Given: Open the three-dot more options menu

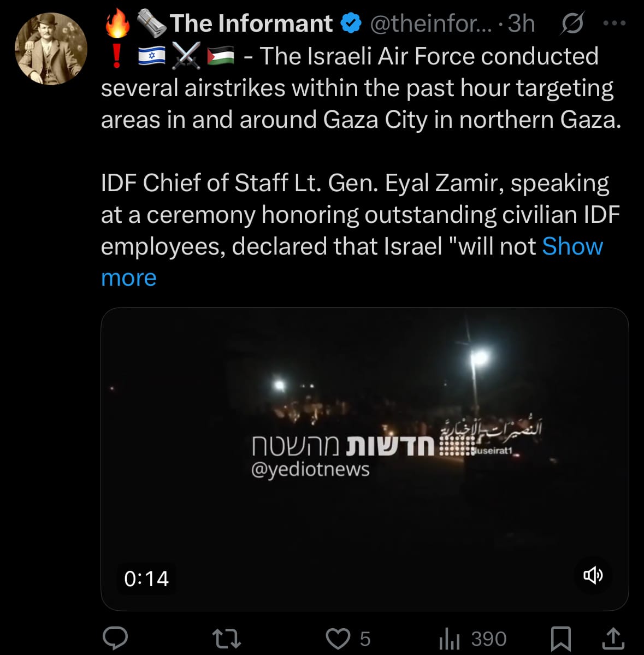Looking at the screenshot, I should (x=614, y=23).
